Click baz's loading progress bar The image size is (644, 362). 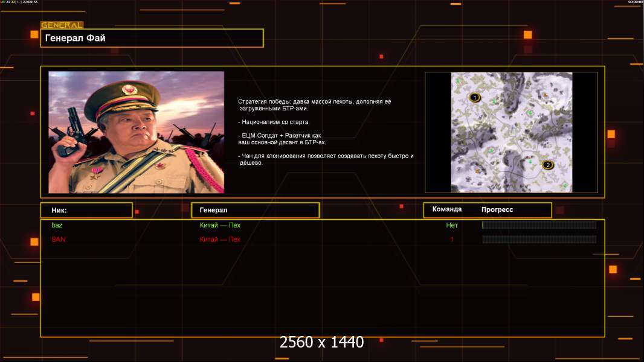click(x=539, y=225)
